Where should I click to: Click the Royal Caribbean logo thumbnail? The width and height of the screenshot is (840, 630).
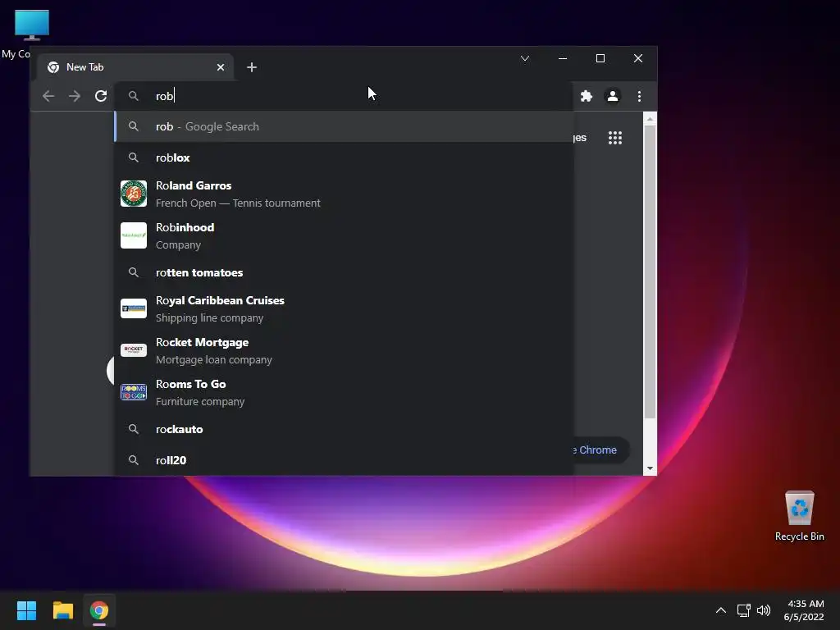click(x=134, y=308)
